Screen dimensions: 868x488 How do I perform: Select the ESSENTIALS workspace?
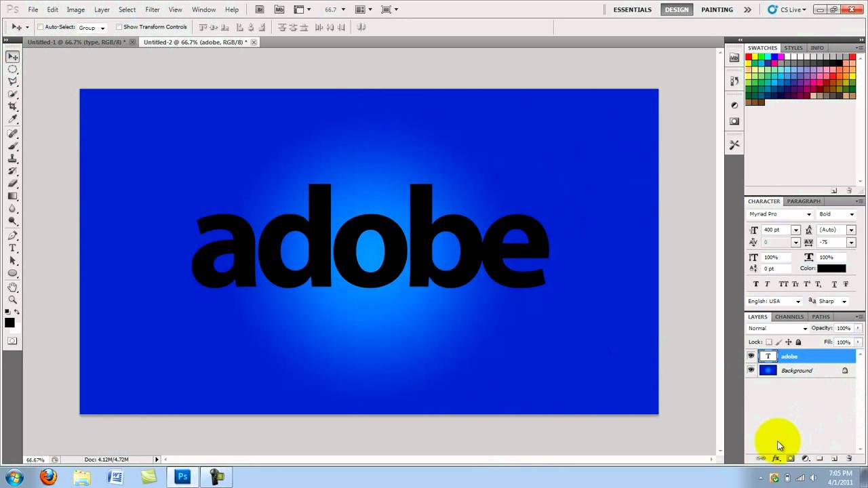tap(633, 9)
